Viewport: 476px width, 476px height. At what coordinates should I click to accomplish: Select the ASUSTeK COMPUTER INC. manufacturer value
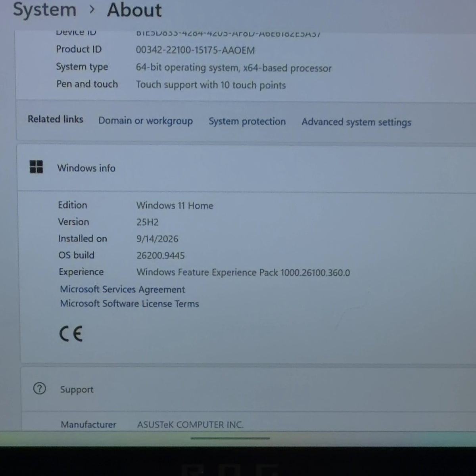coord(190,425)
